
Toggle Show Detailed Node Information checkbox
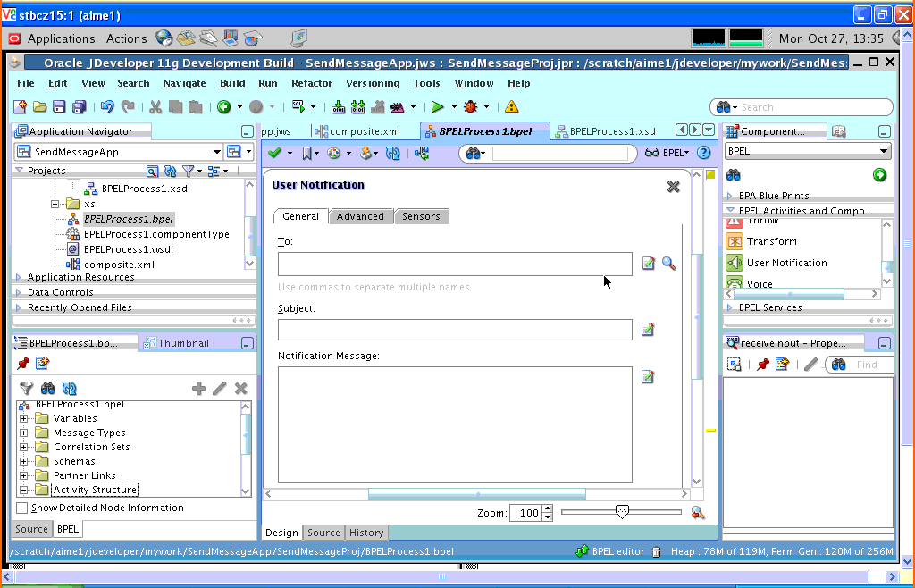click(x=22, y=508)
